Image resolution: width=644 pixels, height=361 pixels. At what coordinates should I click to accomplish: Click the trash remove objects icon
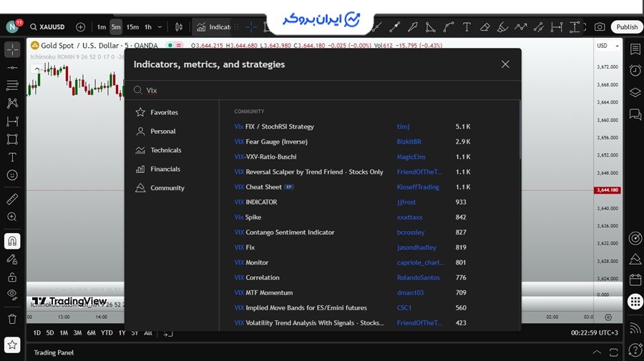point(12,319)
